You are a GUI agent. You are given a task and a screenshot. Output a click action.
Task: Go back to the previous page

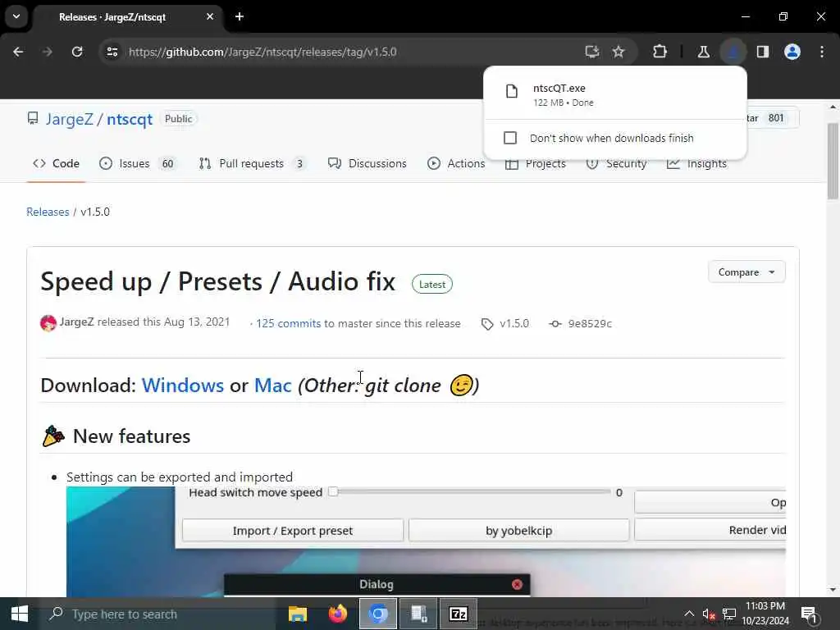pyautogui.click(x=18, y=52)
